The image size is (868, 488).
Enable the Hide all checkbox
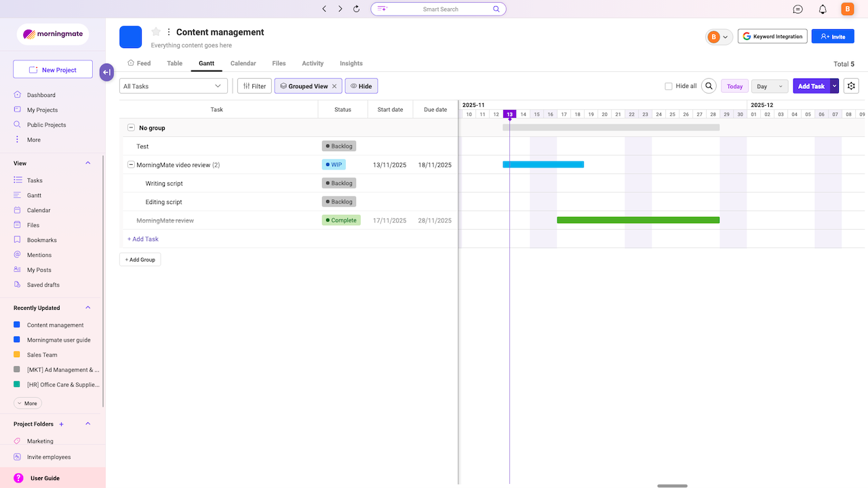(668, 86)
